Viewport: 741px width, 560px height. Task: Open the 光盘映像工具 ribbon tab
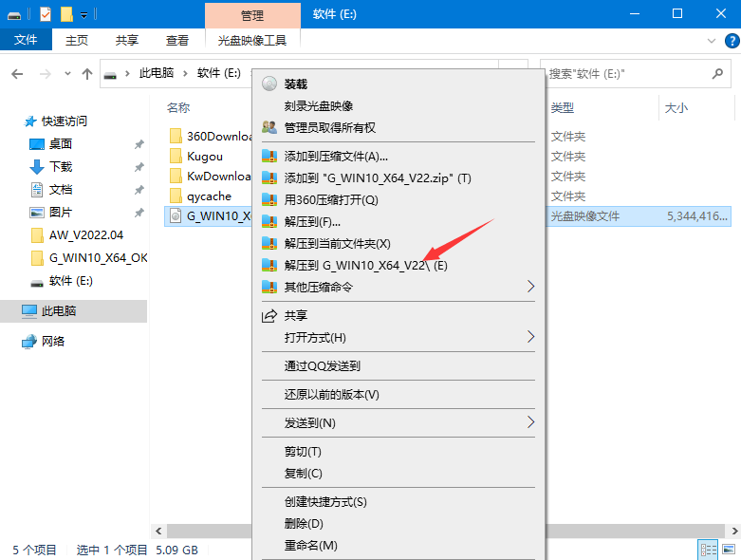coord(252,40)
